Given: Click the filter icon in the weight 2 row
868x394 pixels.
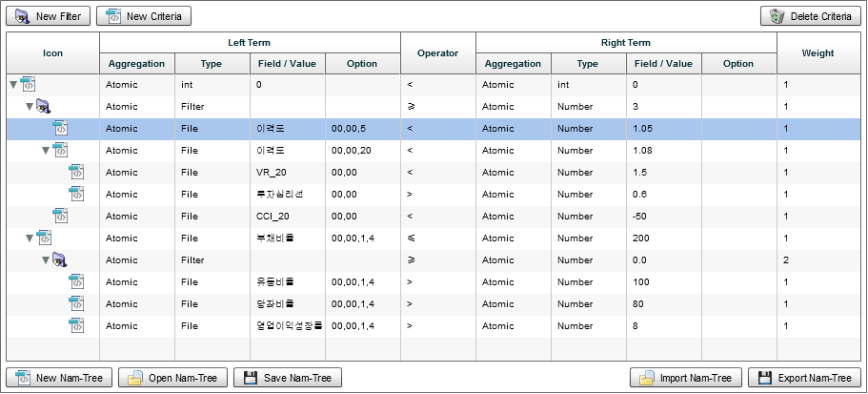Looking at the screenshot, I should pyautogui.click(x=60, y=259).
